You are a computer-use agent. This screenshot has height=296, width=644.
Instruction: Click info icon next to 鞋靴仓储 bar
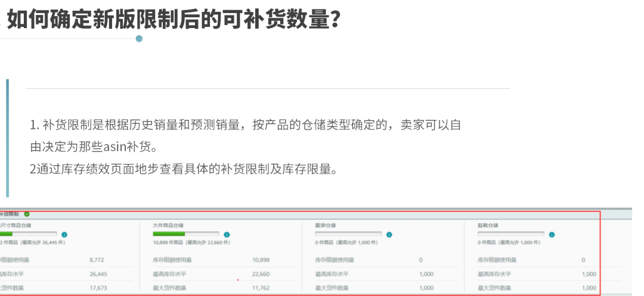[x=552, y=235]
